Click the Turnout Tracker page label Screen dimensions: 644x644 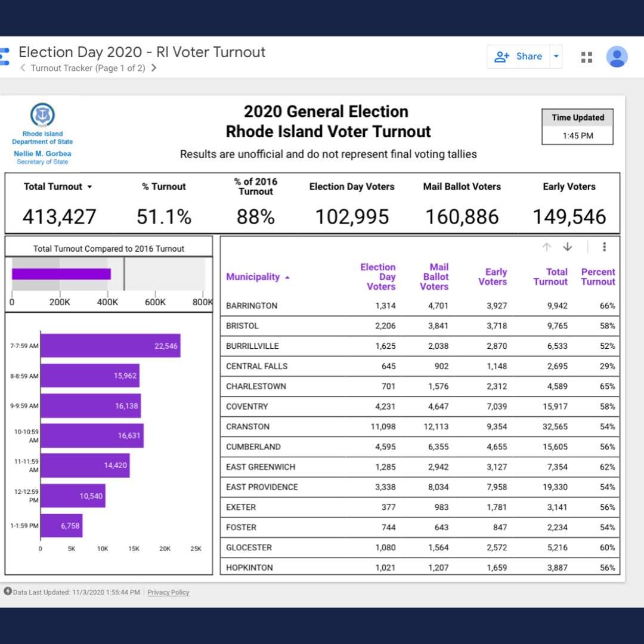(x=88, y=68)
